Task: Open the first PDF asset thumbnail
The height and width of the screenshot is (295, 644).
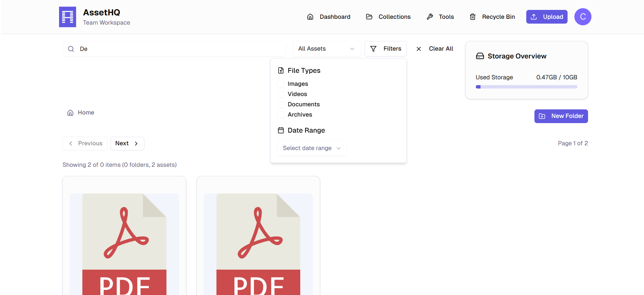Action: (x=124, y=244)
